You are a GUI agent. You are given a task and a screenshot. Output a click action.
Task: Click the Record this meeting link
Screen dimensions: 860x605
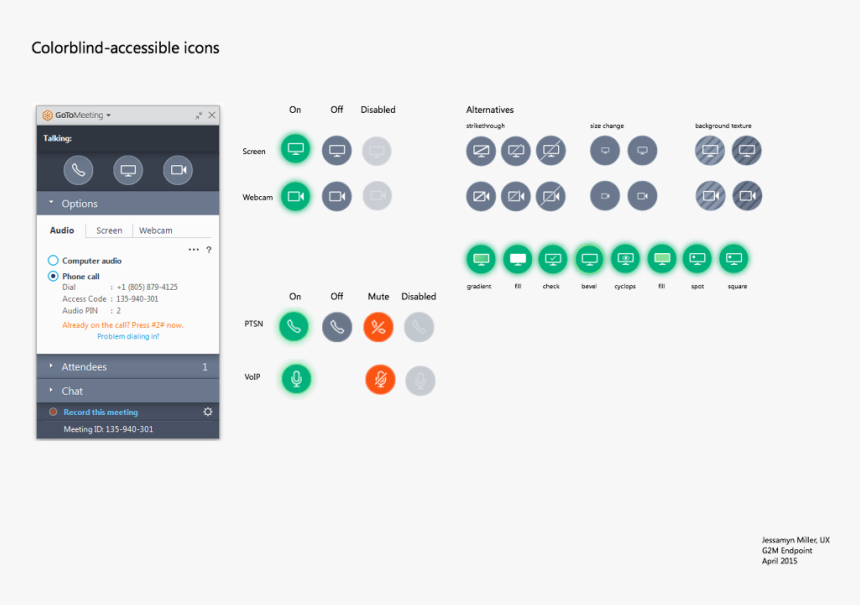[x=100, y=412]
